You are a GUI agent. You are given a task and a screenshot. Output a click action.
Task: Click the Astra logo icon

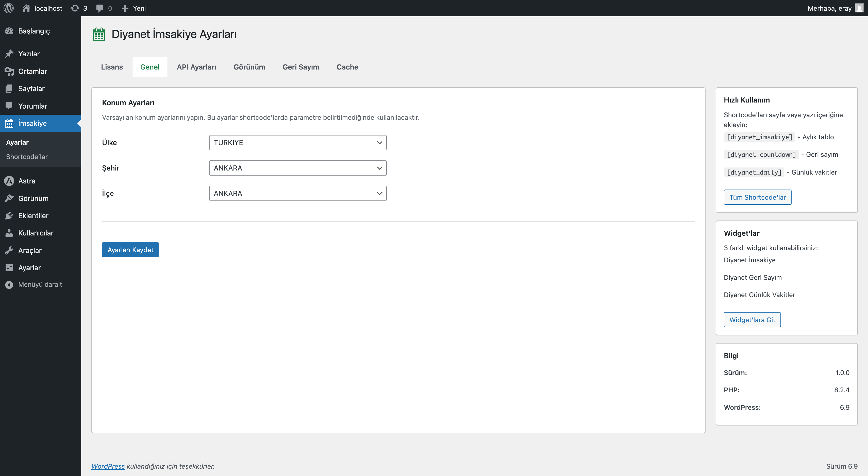point(9,181)
